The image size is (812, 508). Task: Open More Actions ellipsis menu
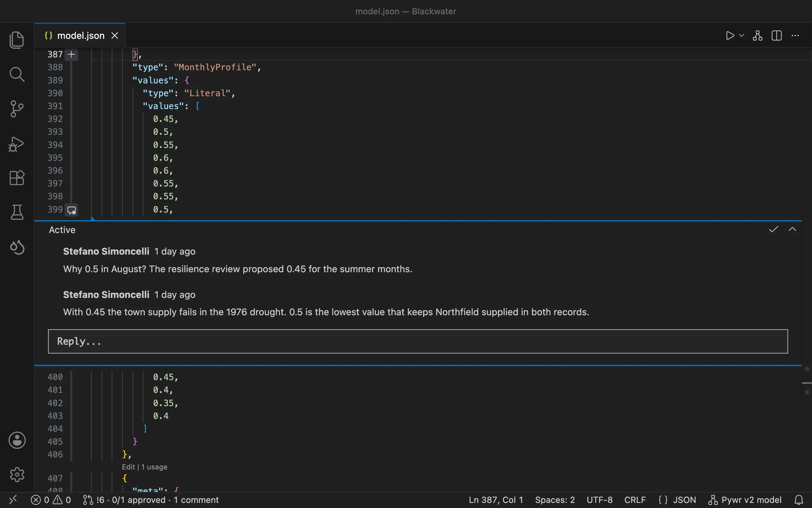coord(795,36)
